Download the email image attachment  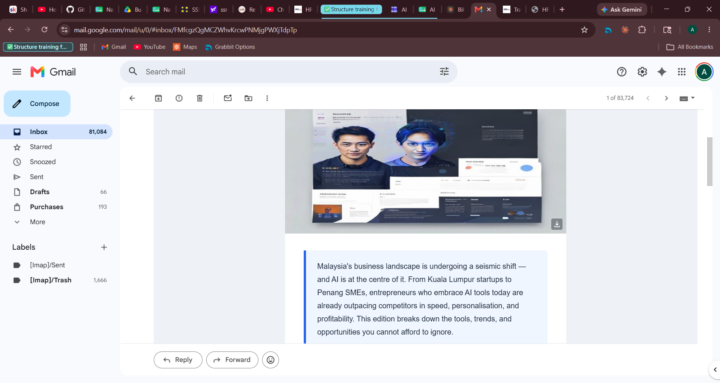tap(557, 224)
